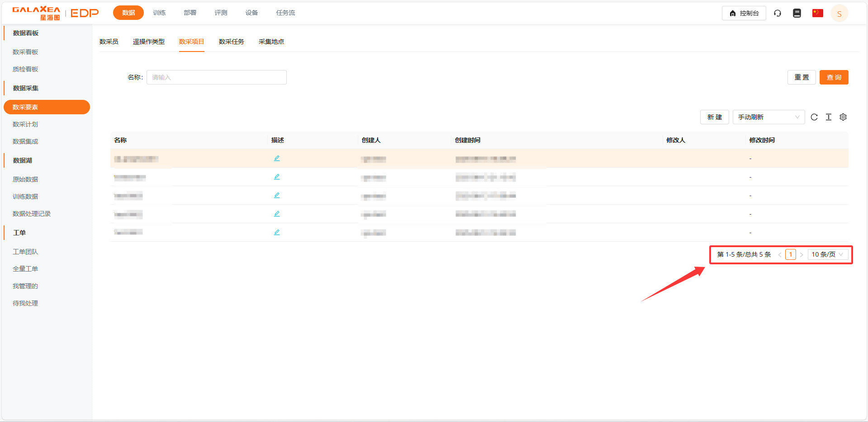
Task: Click the edit pencil in the first row
Action: (x=277, y=158)
